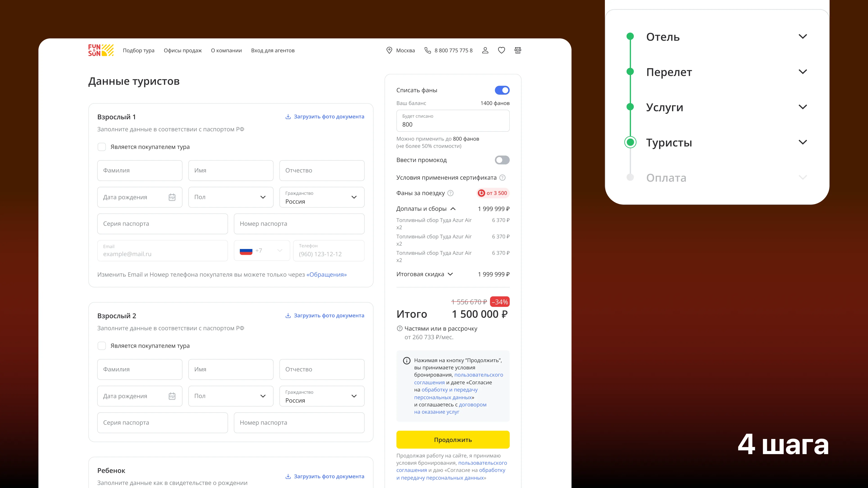Expand the Туристы step chevron
This screenshot has height=488, width=868.
803,142
